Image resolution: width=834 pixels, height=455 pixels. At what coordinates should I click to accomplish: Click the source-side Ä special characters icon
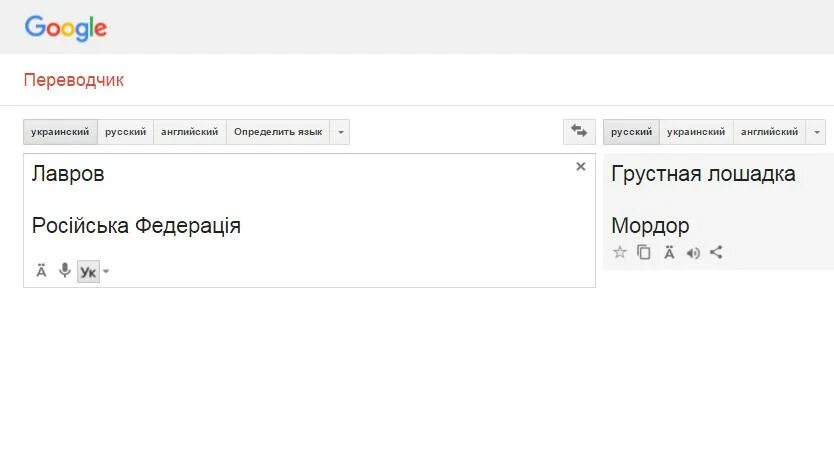(41, 271)
